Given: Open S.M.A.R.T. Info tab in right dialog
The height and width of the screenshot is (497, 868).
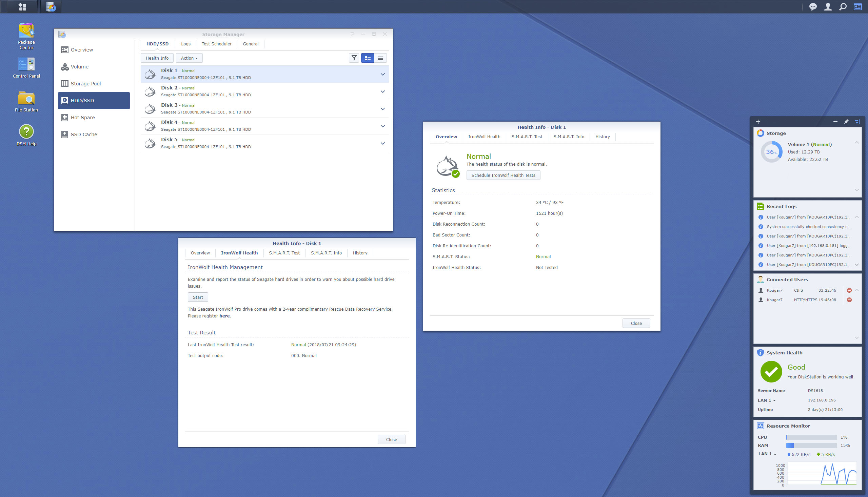Looking at the screenshot, I should tap(569, 137).
